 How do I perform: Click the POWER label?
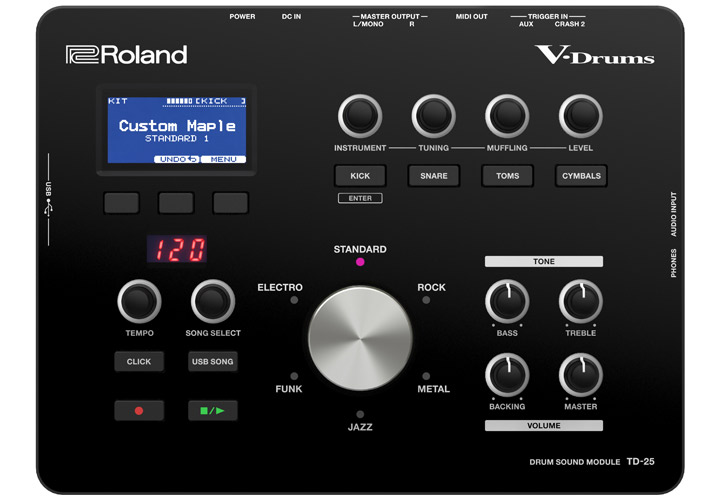(x=242, y=17)
